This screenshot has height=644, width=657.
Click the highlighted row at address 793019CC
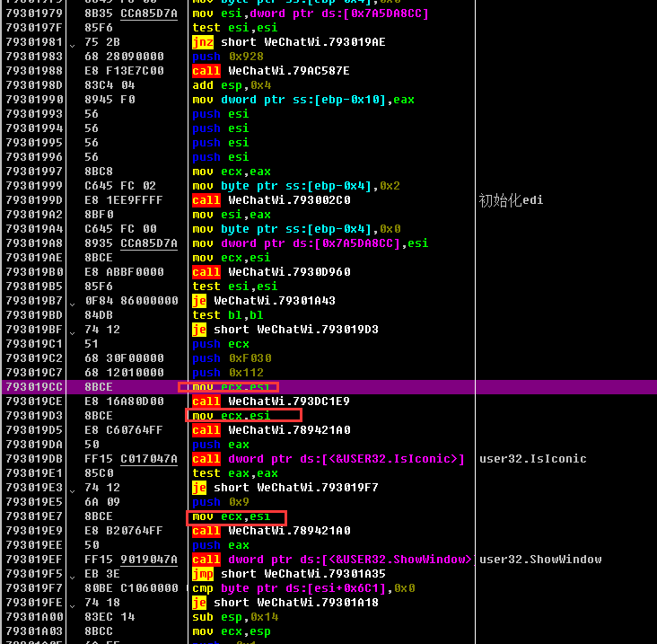pos(328,387)
